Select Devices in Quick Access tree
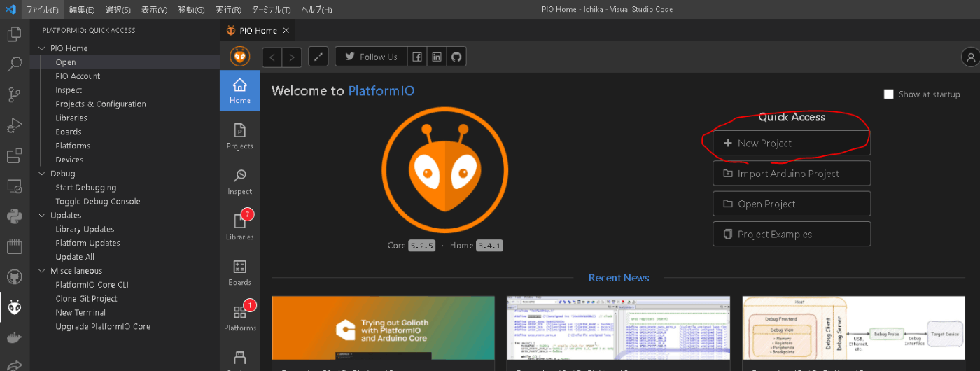The height and width of the screenshot is (371, 980). click(x=125, y=160)
